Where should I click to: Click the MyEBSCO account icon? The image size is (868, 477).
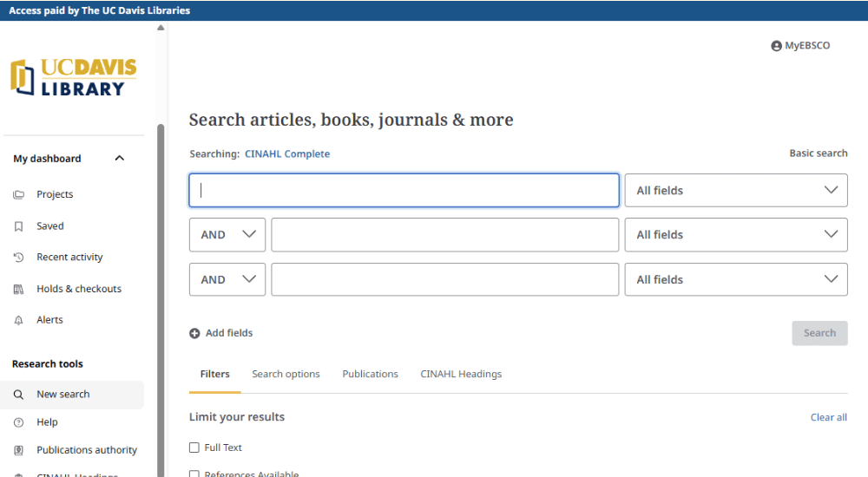776,46
